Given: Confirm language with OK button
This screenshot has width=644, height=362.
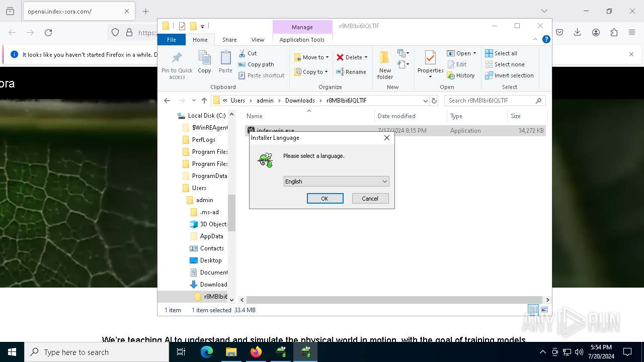Looking at the screenshot, I should 325,199.
